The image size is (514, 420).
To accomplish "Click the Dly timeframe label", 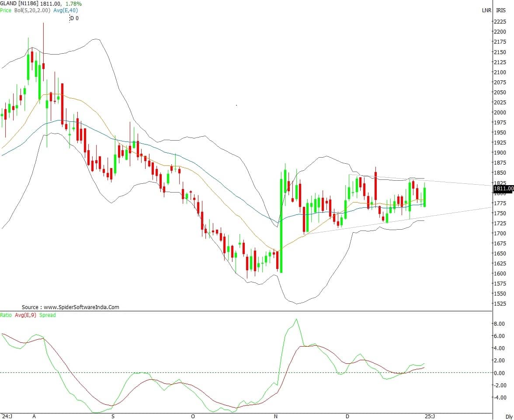I will (508, 417).
